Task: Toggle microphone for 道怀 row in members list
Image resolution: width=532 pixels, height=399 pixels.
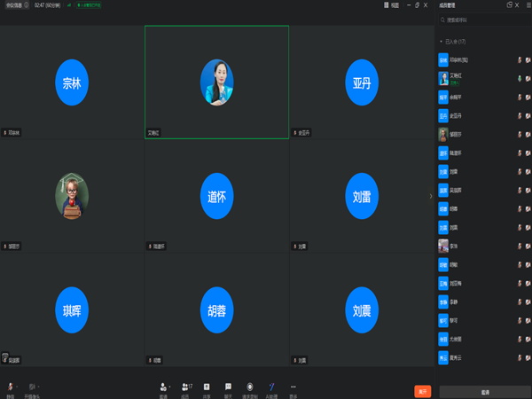Action: pos(520,153)
